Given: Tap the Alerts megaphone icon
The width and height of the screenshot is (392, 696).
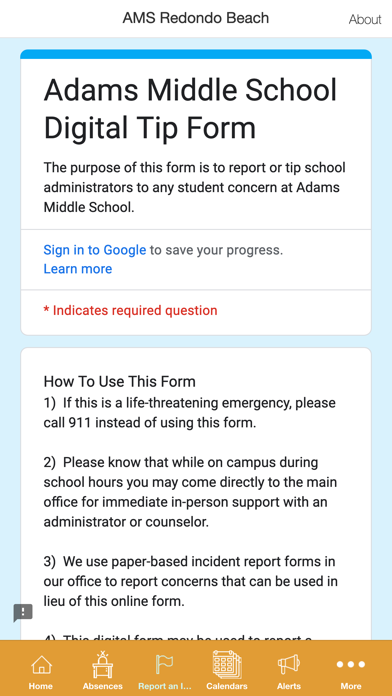Looking at the screenshot, I should [x=289, y=664].
